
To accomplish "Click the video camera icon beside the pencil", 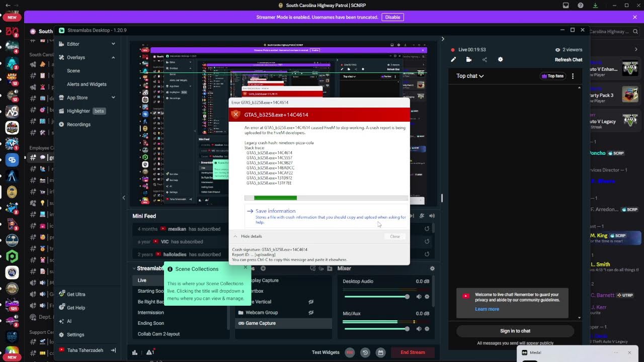I will click(469, 59).
